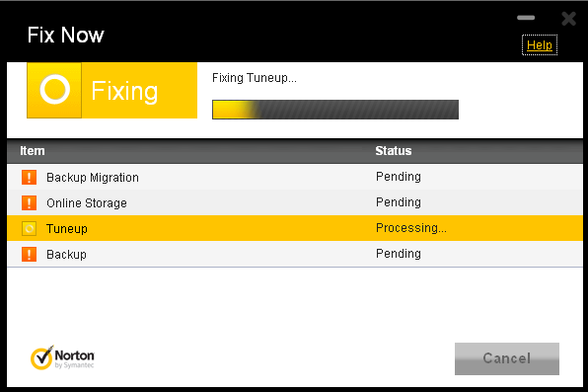Minimize the Fix Now window

pyautogui.click(x=526, y=18)
